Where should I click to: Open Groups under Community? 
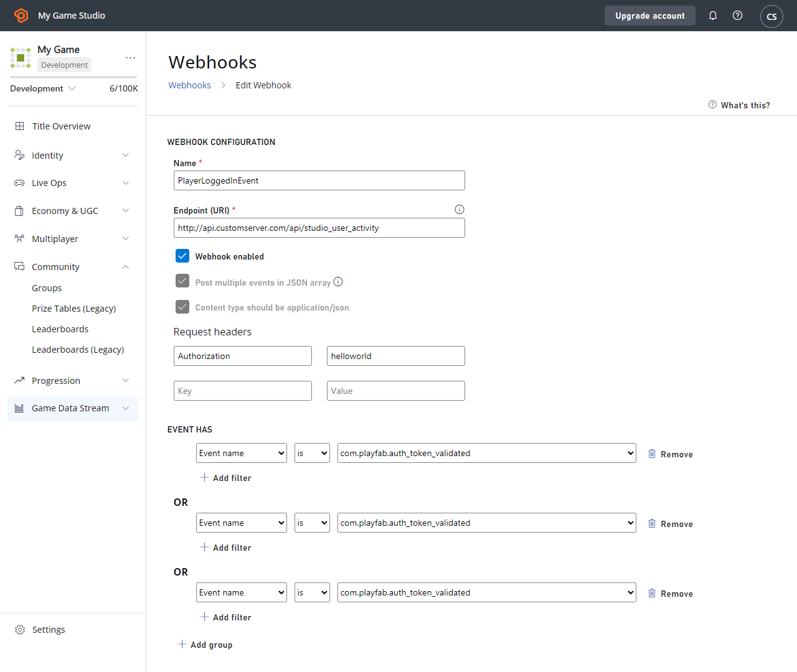pyautogui.click(x=47, y=288)
